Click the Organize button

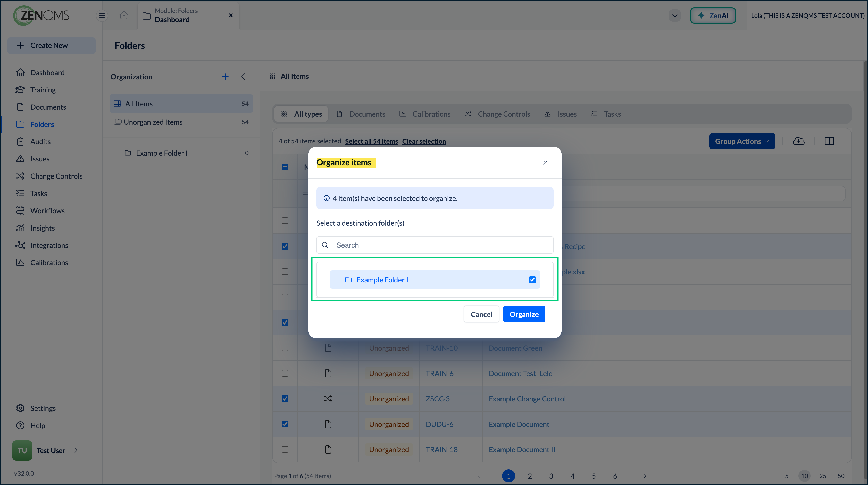524,314
